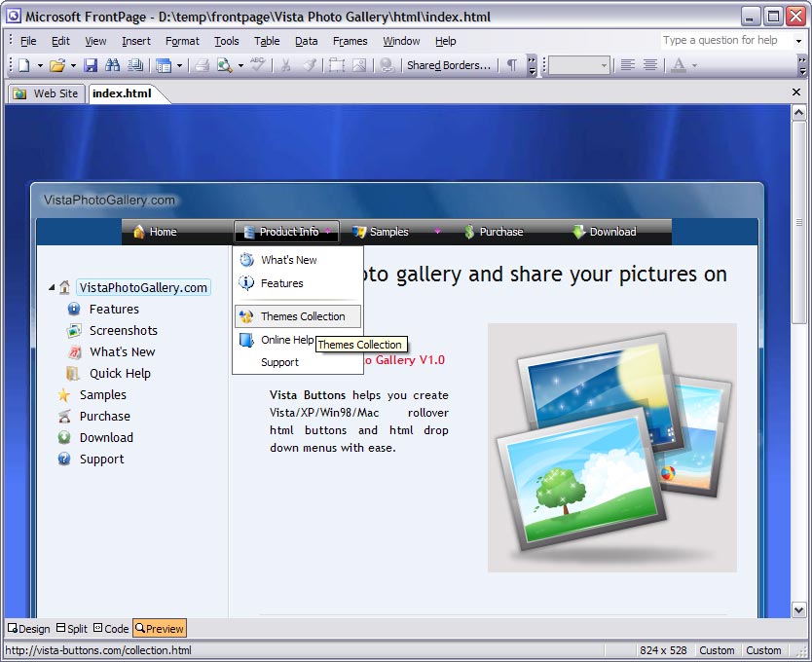812x662 pixels.
Task: Click the Align Left toolbar icon
Action: pyautogui.click(x=628, y=65)
